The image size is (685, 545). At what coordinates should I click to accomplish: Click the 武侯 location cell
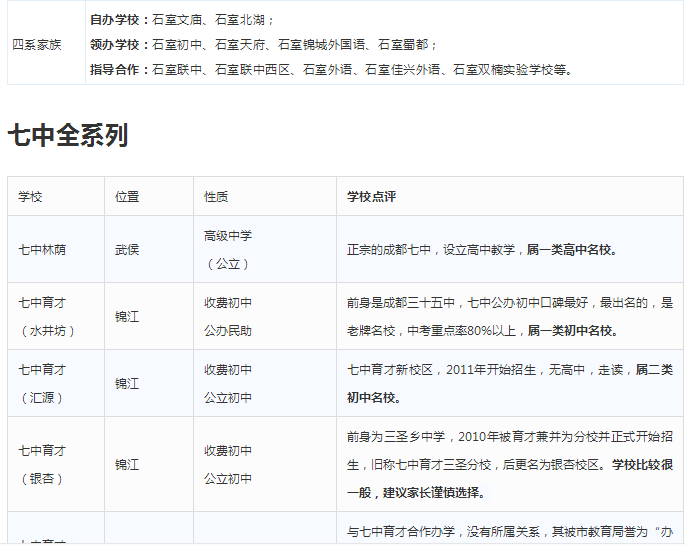pos(127,249)
